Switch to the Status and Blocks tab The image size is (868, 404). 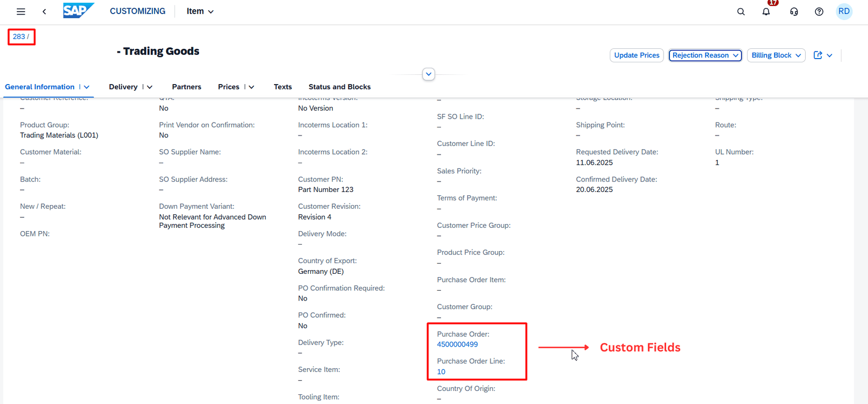(x=340, y=87)
